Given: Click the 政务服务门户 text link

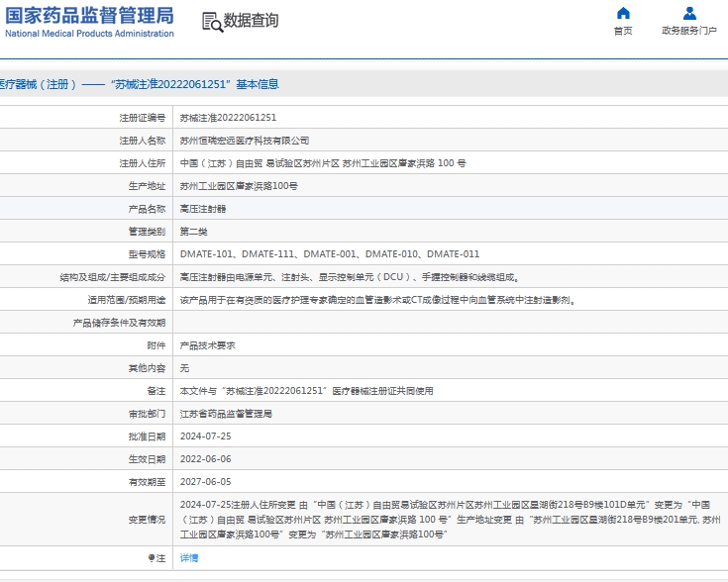Looking at the screenshot, I should [689, 31].
